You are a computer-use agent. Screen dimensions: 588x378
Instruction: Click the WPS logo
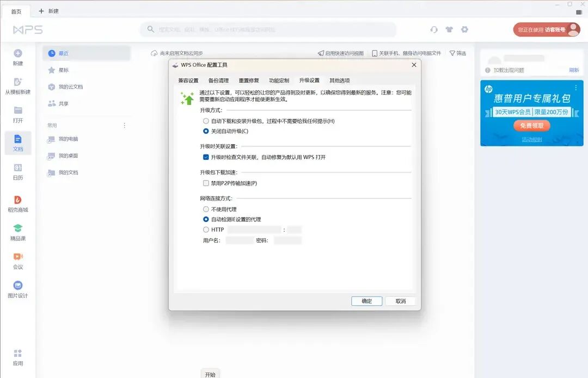point(28,29)
